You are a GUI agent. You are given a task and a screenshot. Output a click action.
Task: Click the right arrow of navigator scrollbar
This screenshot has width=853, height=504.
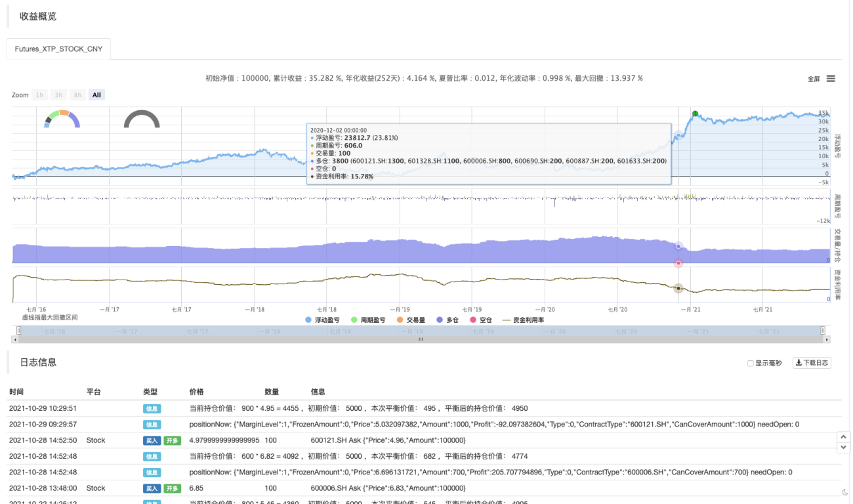827,340
